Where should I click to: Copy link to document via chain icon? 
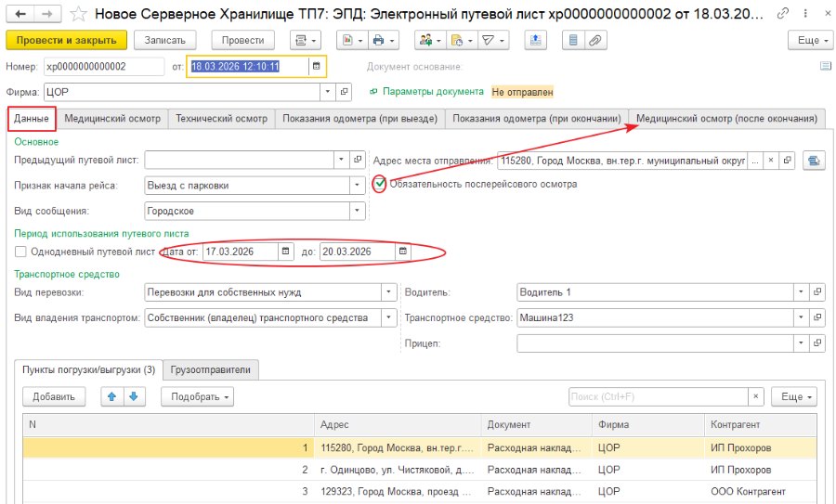tap(783, 14)
